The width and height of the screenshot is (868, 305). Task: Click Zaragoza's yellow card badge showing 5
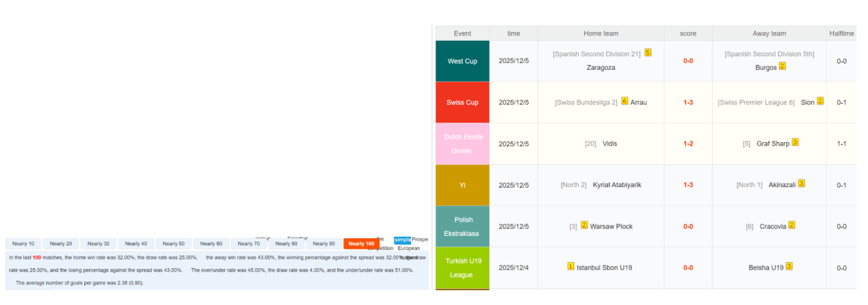pos(648,52)
